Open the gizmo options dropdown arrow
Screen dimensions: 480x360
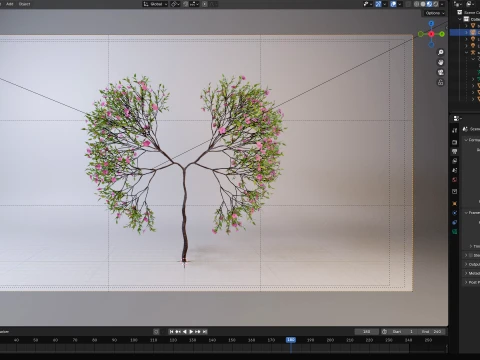coord(385,4)
